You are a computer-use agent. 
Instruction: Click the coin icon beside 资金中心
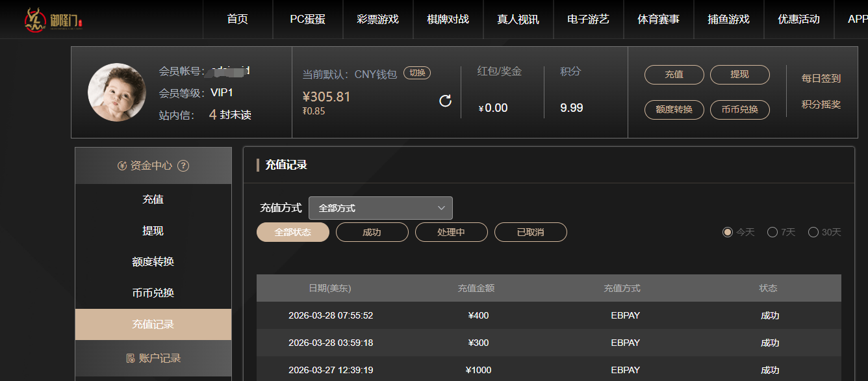121,165
